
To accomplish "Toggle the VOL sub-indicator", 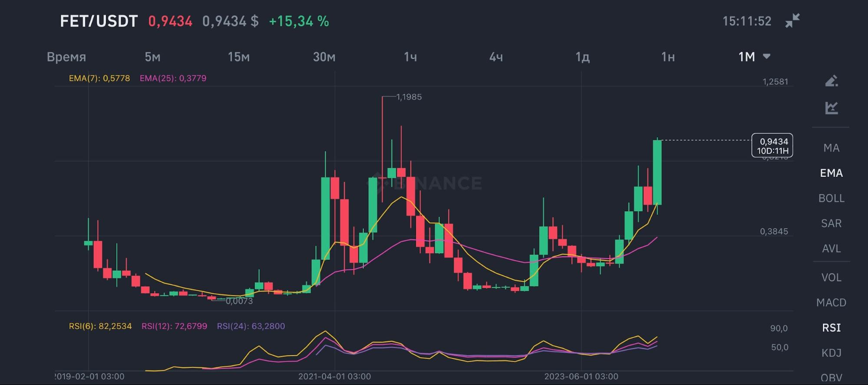I will click(x=831, y=277).
